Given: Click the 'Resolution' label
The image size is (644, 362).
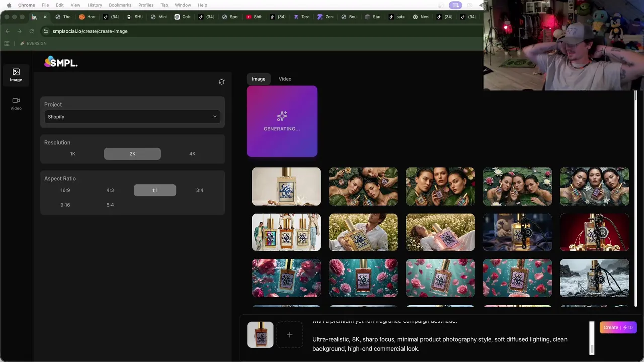Looking at the screenshot, I should click(57, 143).
